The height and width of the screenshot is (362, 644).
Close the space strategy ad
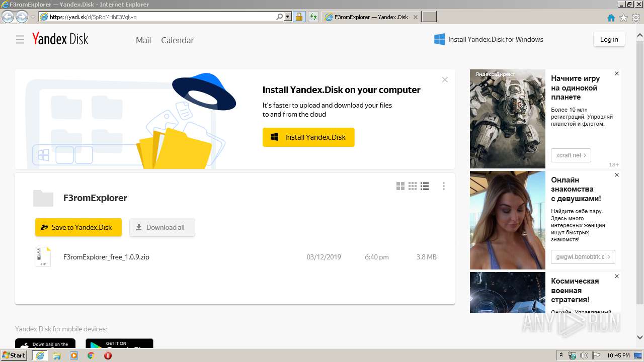click(617, 276)
